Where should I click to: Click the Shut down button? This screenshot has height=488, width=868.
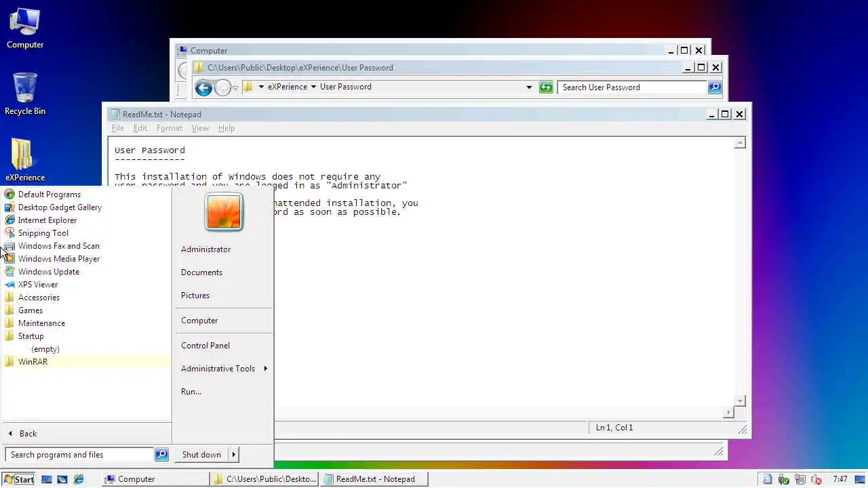(x=201, y=455)
